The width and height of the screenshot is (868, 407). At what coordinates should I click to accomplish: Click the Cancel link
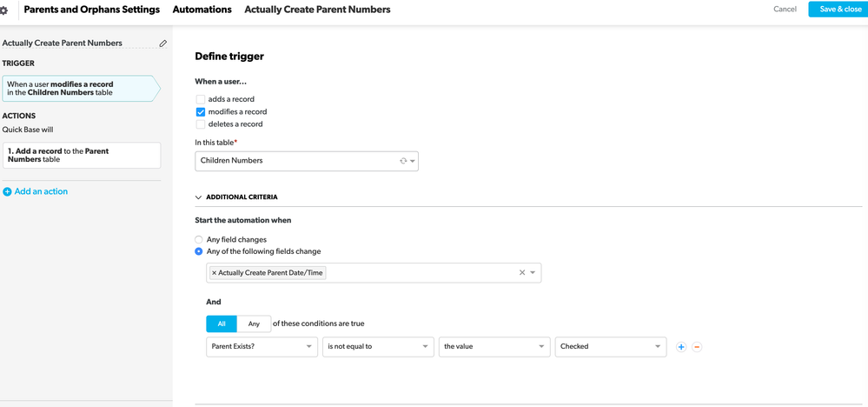785,9
